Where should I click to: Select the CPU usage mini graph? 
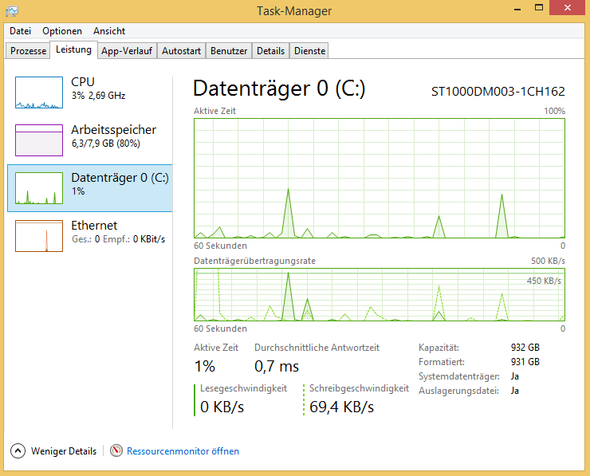(x=39, y=93)
